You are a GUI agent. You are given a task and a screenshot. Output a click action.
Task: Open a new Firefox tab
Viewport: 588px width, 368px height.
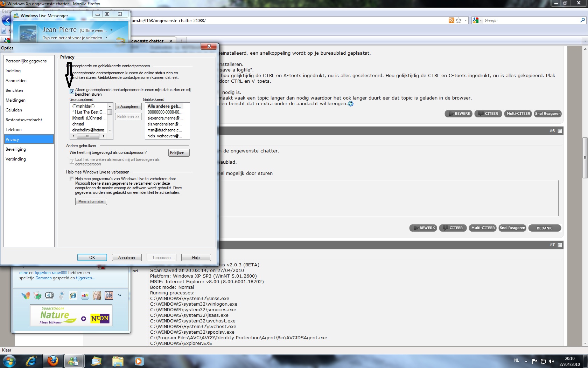[x=181, y=41]
